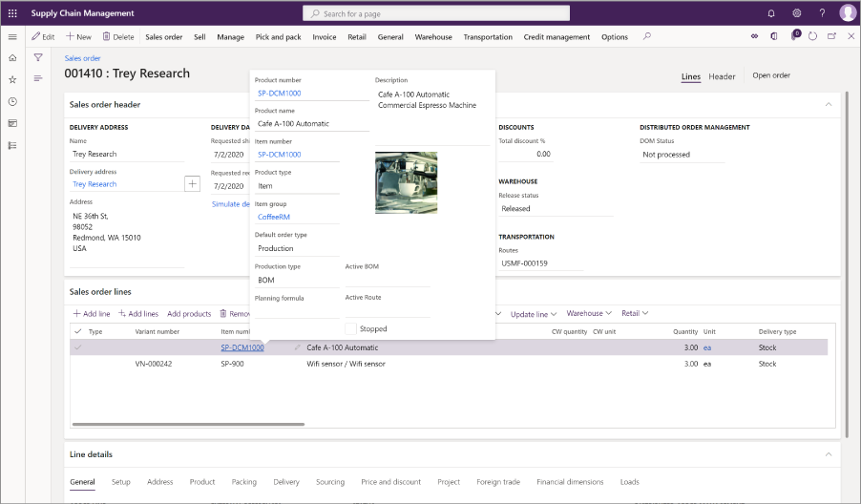Show the list view lines icon
This screenshot has width=861, height=504.
pyautogui.click(x=38, y=78)
